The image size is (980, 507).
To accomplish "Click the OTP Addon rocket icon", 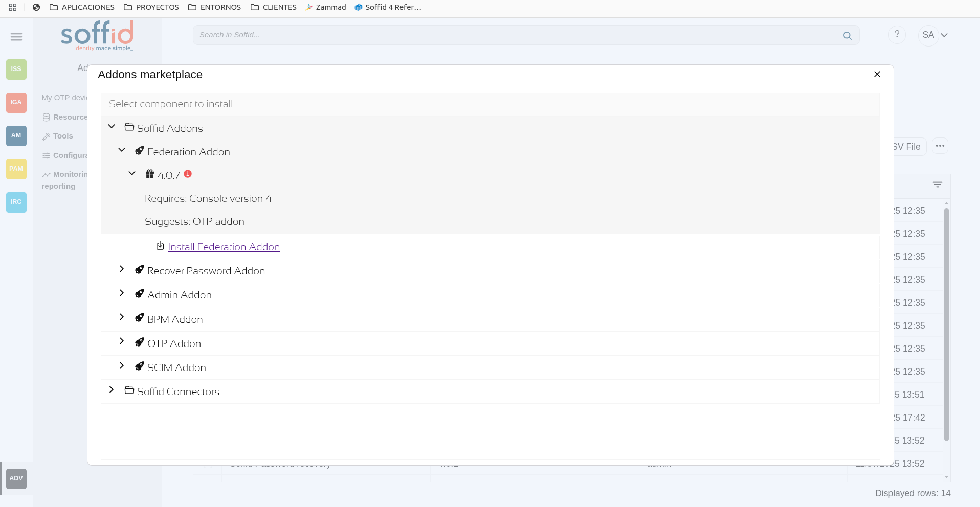I will click(139, 342).
